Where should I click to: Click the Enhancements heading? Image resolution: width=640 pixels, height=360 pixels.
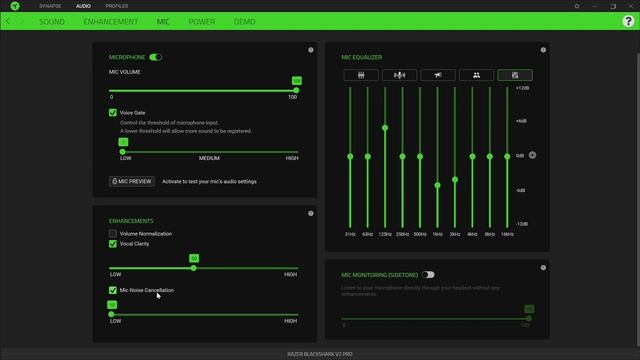(131, 221)
